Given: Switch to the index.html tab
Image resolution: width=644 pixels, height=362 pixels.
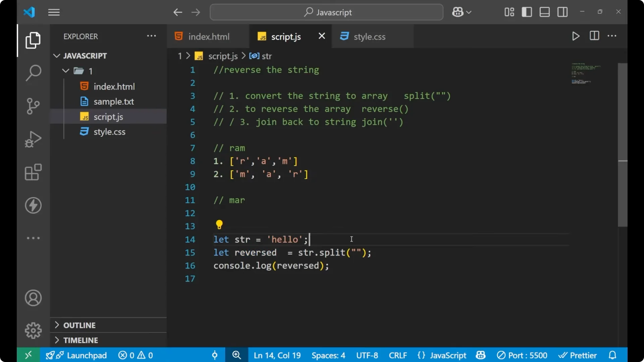Looking at the screenshot, I should point(208,36).
